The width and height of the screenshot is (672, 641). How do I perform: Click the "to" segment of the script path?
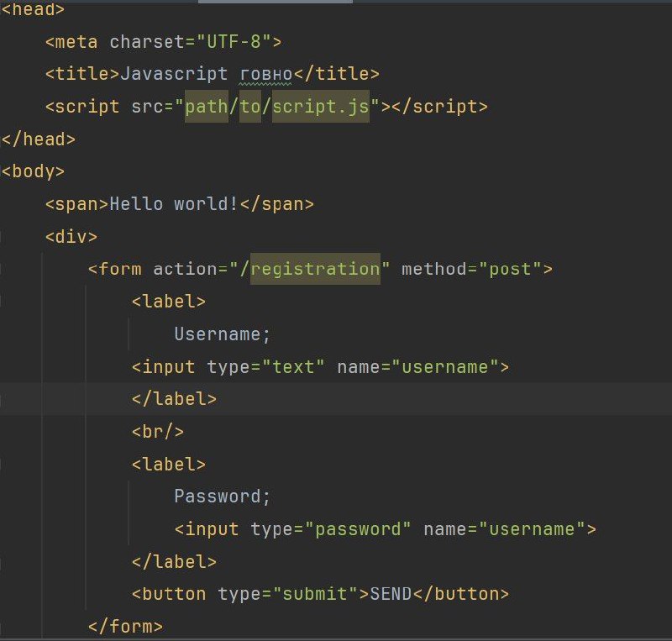(250, 107)
